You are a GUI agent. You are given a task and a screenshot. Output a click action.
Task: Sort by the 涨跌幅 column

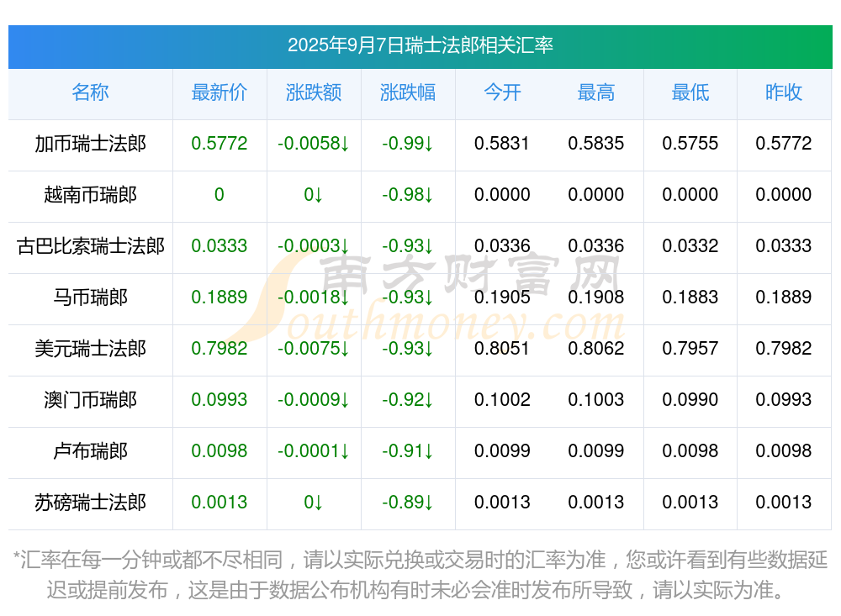[408, 93]
